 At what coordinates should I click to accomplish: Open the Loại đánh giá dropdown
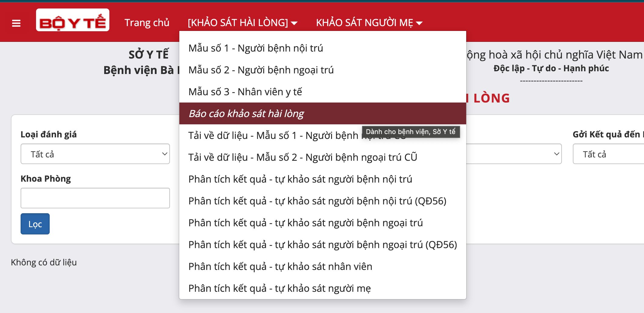point(95,154)
